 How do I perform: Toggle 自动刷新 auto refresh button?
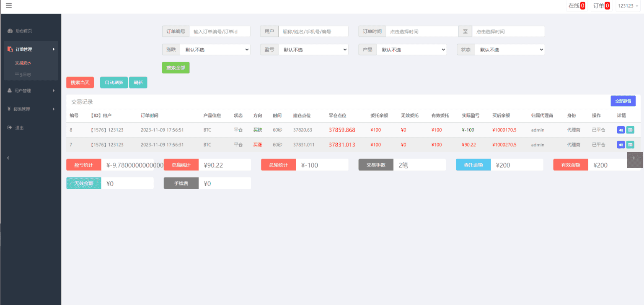tap(114, 83)
